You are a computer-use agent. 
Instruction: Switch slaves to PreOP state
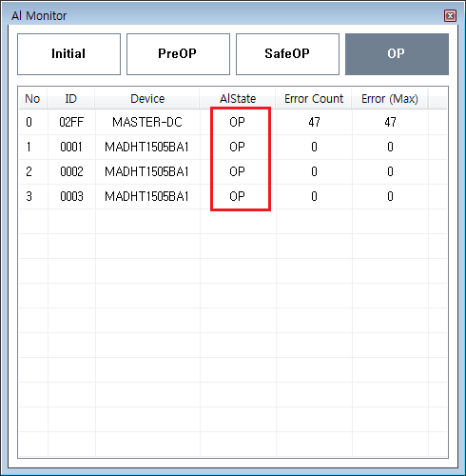(x=178, y=54)
